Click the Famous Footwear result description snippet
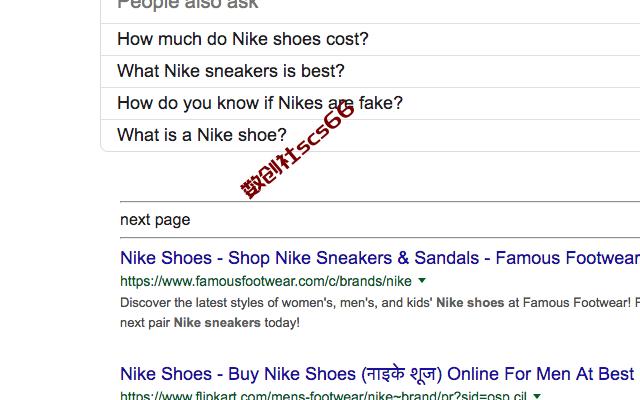This screenshot has height=400, width=640. [380, 313]
